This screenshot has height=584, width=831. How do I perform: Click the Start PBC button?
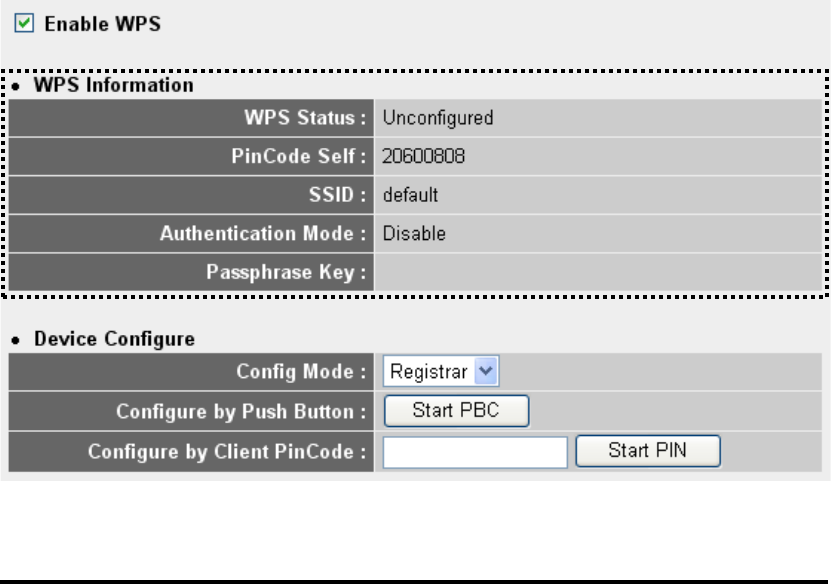point(456,411)
